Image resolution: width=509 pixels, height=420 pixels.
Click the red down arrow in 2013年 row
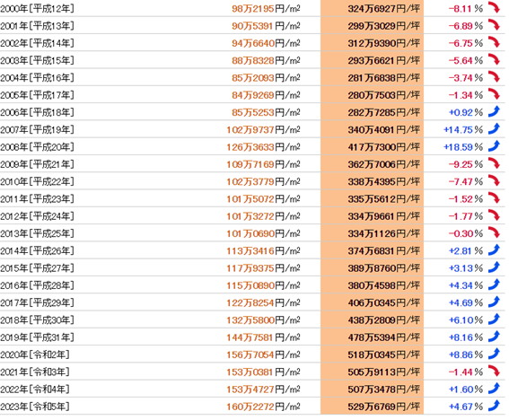[x=494, y=232]
